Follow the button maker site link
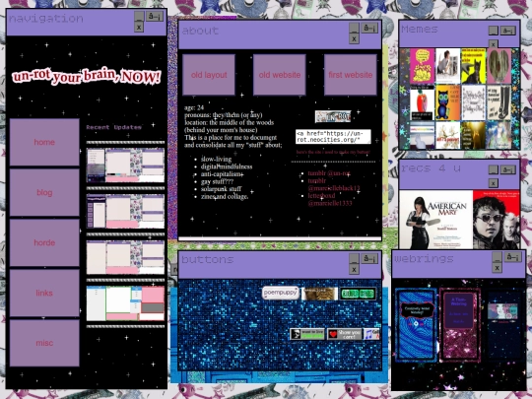This screenshot has height=399, width=532. [x=333, y=152]
